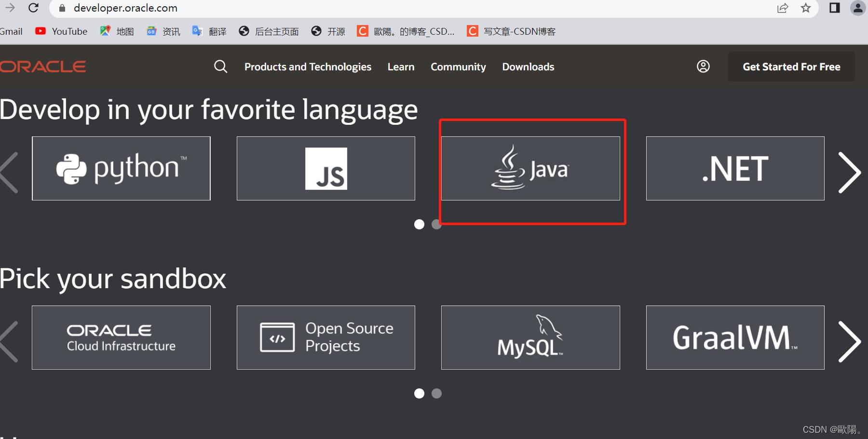The width and height of the screenshot is (868, 439).
Task: Open the Downloads menu
Action: click(x=528, y=67)
